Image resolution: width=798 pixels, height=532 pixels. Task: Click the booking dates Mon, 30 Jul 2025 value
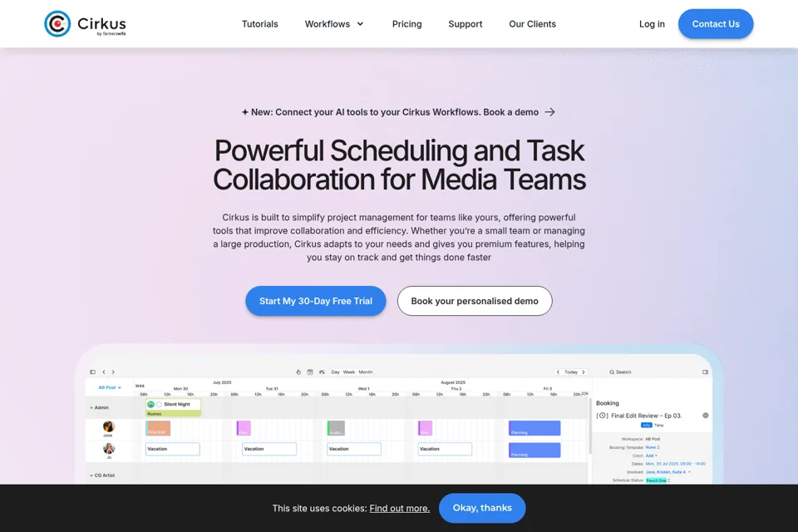coord(675,464)
